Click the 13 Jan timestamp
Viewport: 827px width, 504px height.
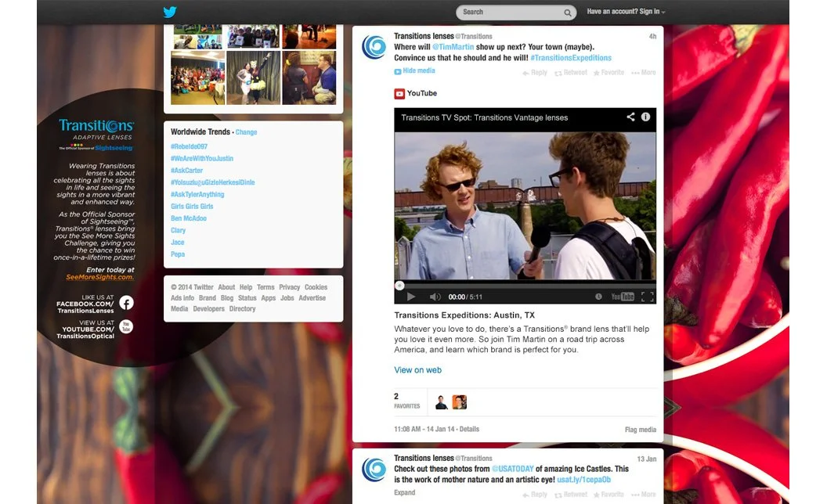647,459
